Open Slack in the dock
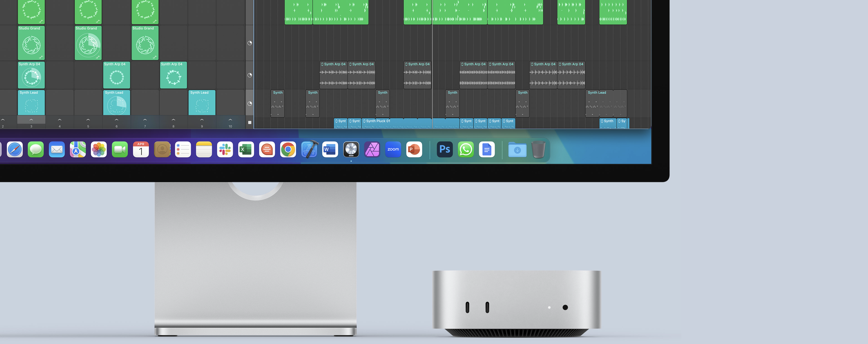Screen dimensions: 868x344 (x=225, y=150)
